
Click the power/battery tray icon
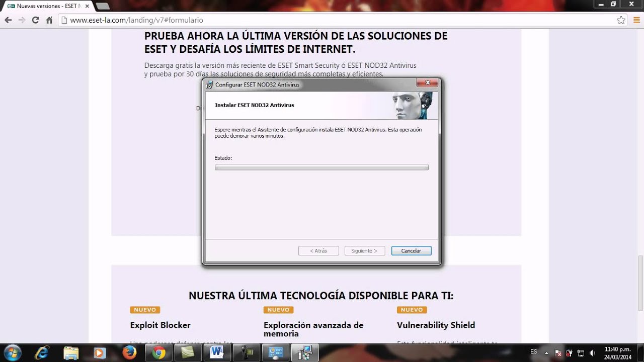[569, 353]
